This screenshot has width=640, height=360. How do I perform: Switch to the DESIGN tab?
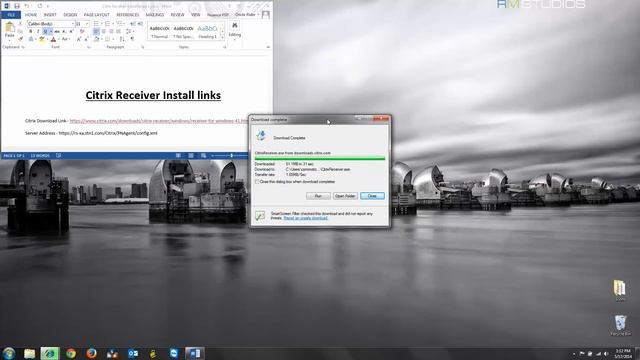[x=70, y=15]
